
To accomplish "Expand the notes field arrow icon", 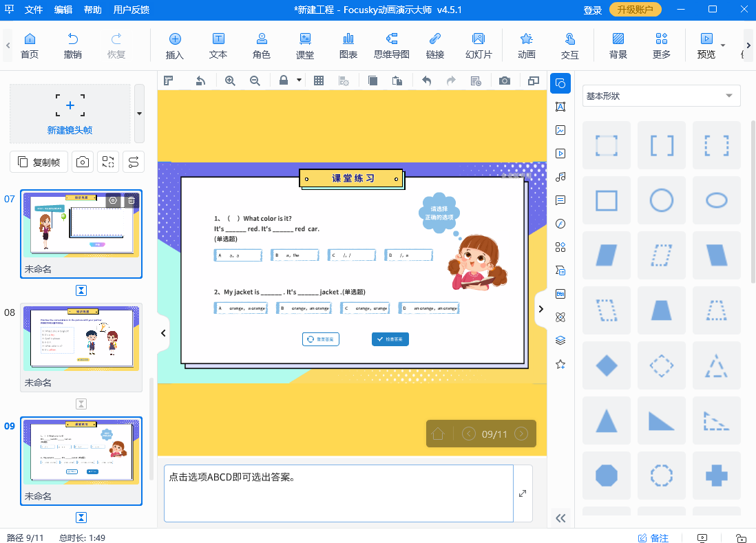I will coord(523,493).
